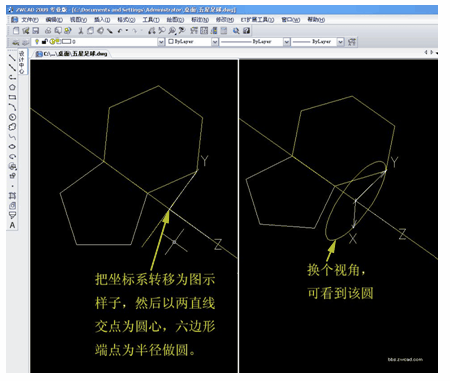Open the 修改(M) menu
The height and width of the screenshot is (381, 450).
tap(224, 20)
